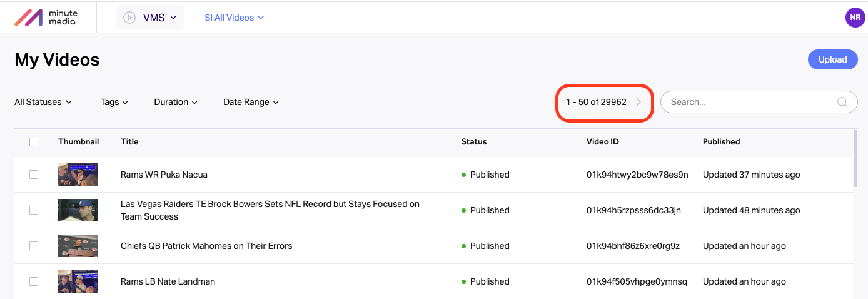The image size is (868, 299).
Task: Click the VMS play circle icon
Action: (x=129, y=18)
